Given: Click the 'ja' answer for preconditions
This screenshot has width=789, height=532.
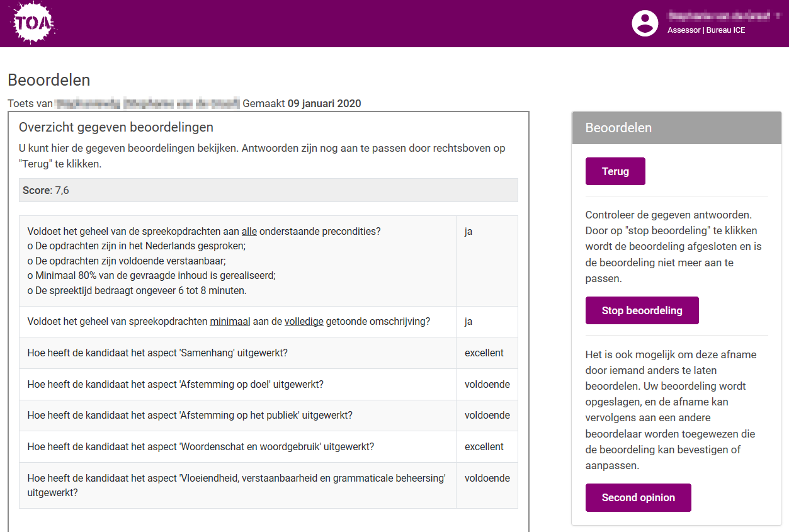Looking at the screenshot, I should [468, 232].
